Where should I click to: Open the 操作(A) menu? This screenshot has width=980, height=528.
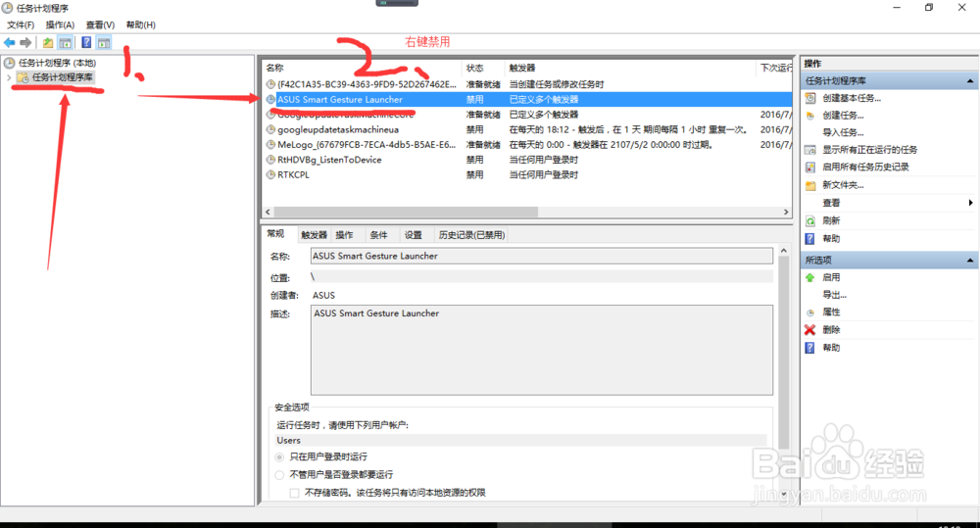(60, 25)
